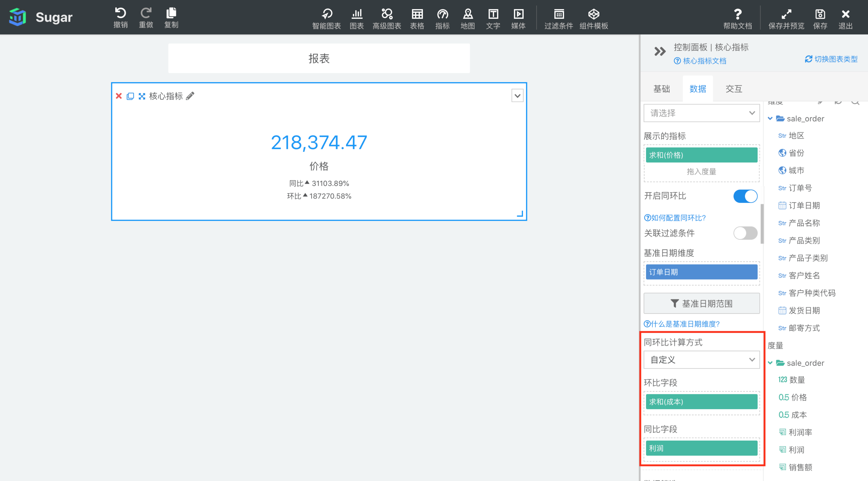Open 什么是基准日期维度? help link
Screen dimensions: 868x481
[x=682, y=324]
